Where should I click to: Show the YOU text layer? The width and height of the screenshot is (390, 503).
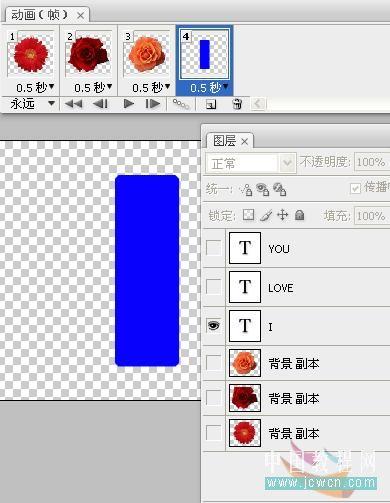coord(213,248)
